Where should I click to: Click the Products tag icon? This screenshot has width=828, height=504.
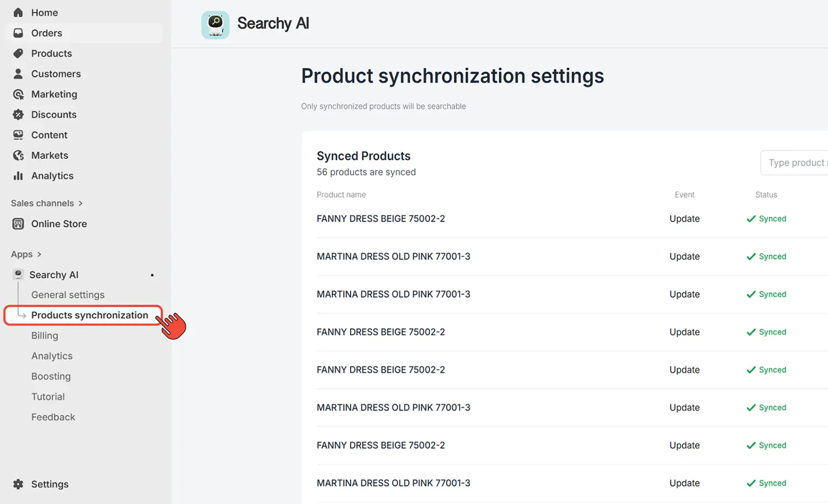click(x=18, y=53)
